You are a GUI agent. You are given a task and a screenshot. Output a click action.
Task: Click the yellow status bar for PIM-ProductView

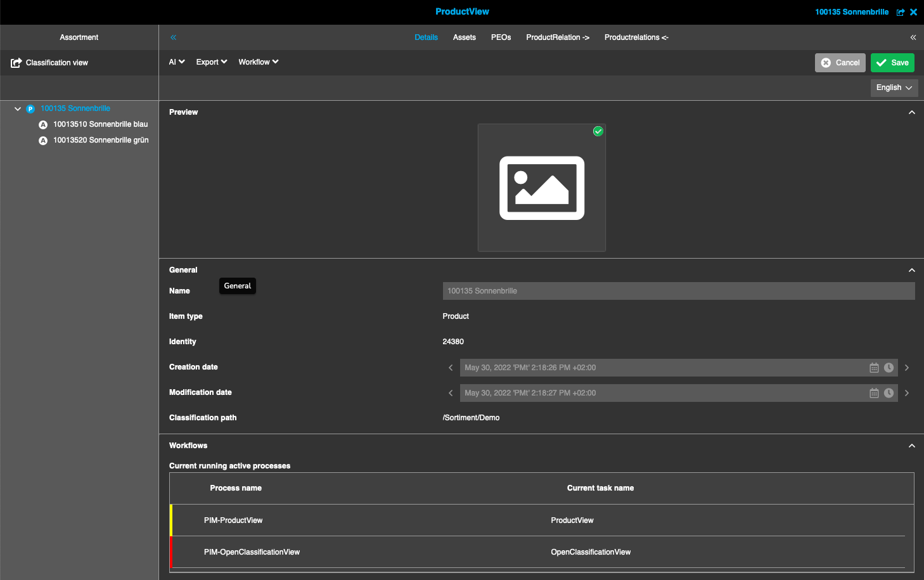(170, 520)
